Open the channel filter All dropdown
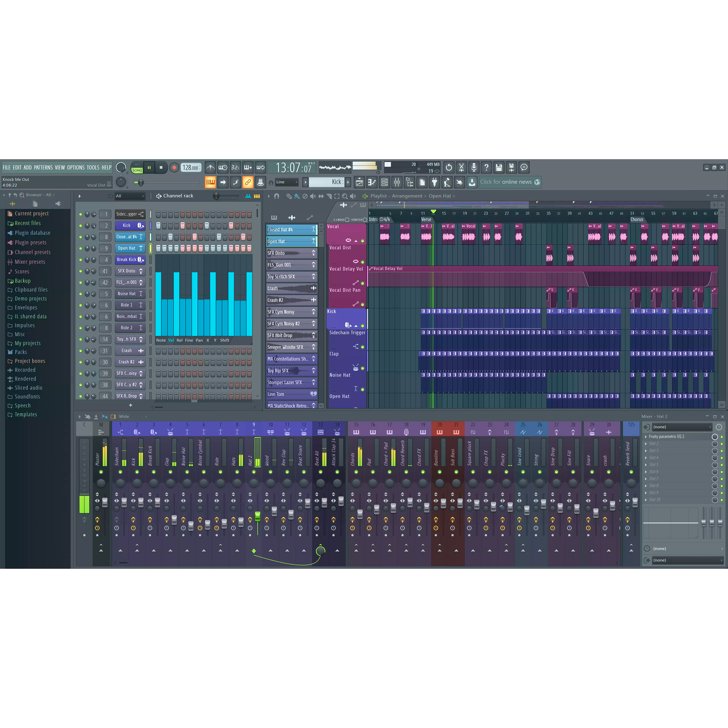The height and width of the screenshot is (728, 728). pyautogui.click(x=130, y=196)
